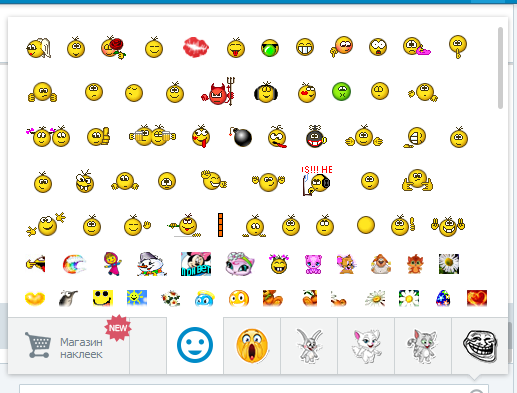Select the Minnie Mouse greeting picture
517x393 pixels.
[196, 264]
